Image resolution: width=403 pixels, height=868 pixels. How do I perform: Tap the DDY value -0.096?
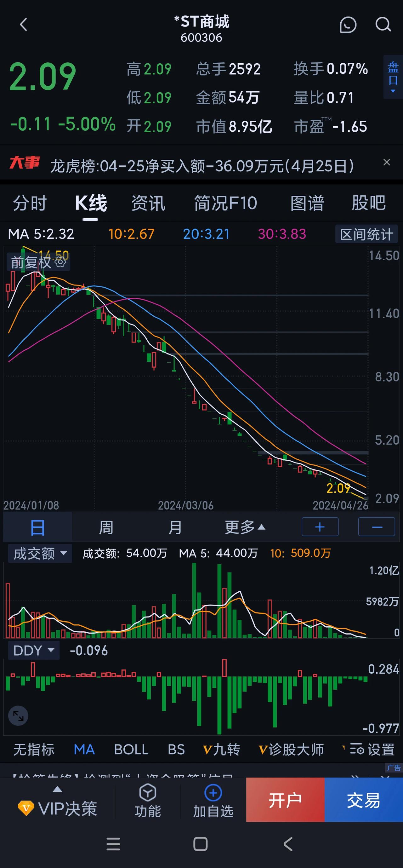pyautogui.click(x=89, y=650)
